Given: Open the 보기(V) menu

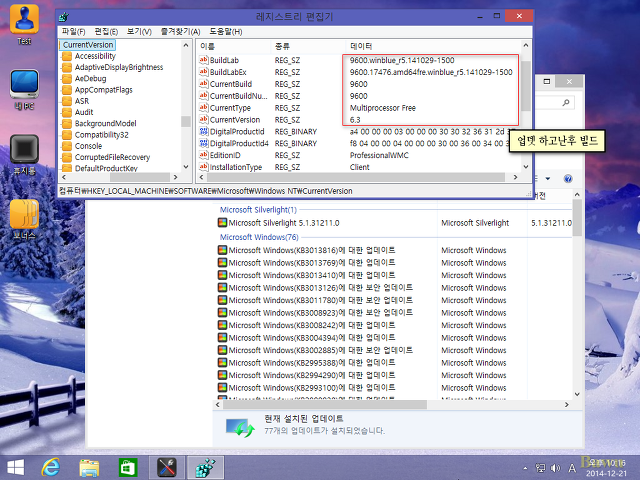Looking at the screenshot, I should [139, 31].
